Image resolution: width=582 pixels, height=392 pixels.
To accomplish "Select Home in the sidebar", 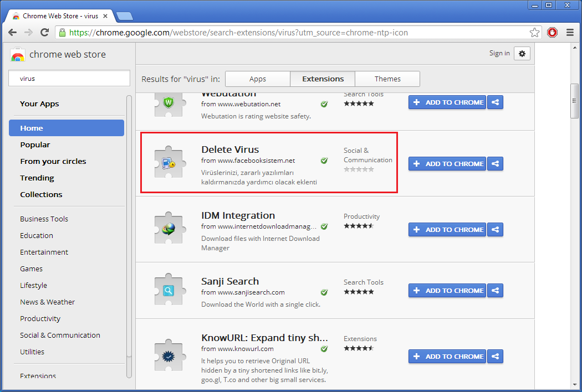I will [67, 128].
